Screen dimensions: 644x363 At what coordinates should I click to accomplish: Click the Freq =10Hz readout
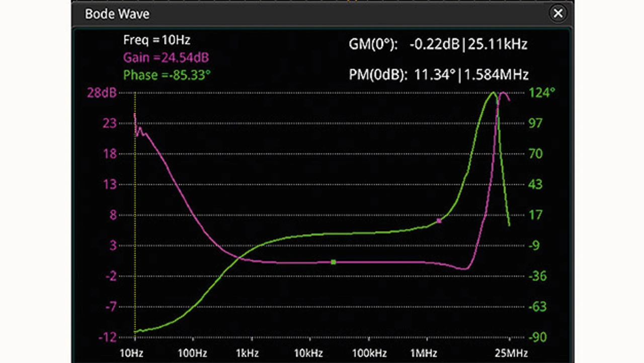156,40
